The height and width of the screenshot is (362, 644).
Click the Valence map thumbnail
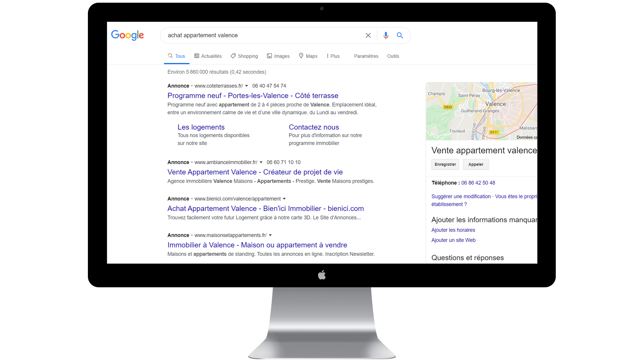point(482,111)
